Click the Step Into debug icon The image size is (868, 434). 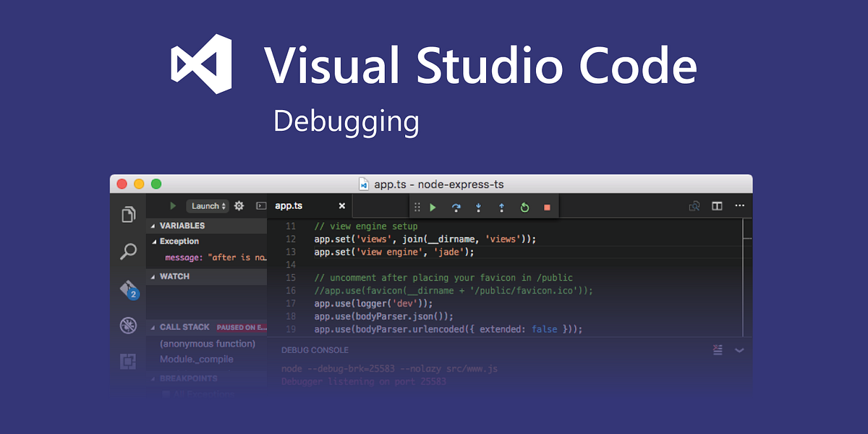click(x=478, y=207)
